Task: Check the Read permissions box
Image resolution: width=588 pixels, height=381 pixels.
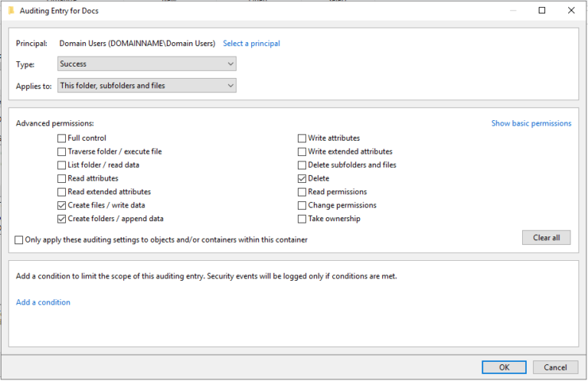Action: 302,192
